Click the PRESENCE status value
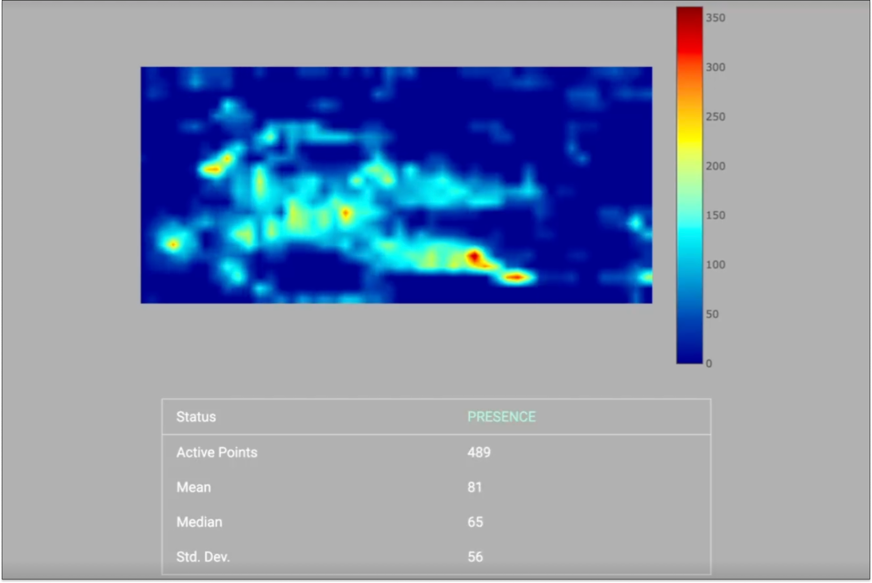Image resolution: width=872 pixels, height=583 pixels. [501, 417]
